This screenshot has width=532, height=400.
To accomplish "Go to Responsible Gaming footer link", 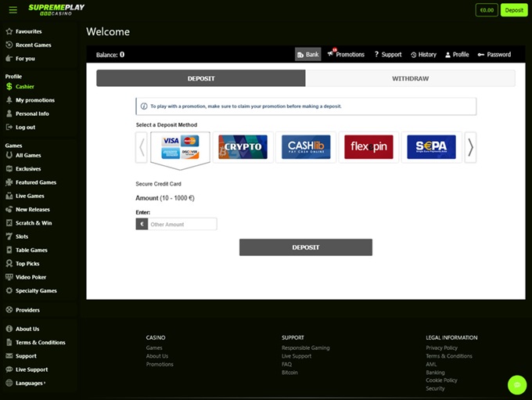I will click(x=305, y=348).
